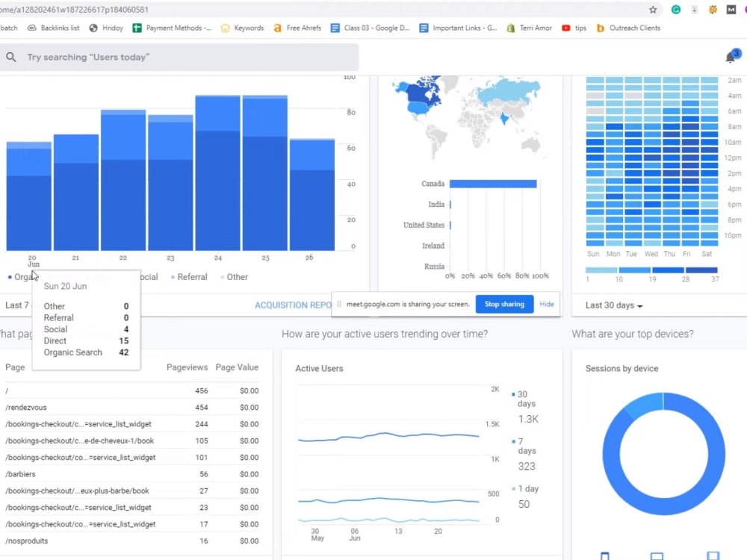Screen dimensions: 747x560
Task: Open the Free Ahrefs bookmark
Action: click(x=297, y=28)
